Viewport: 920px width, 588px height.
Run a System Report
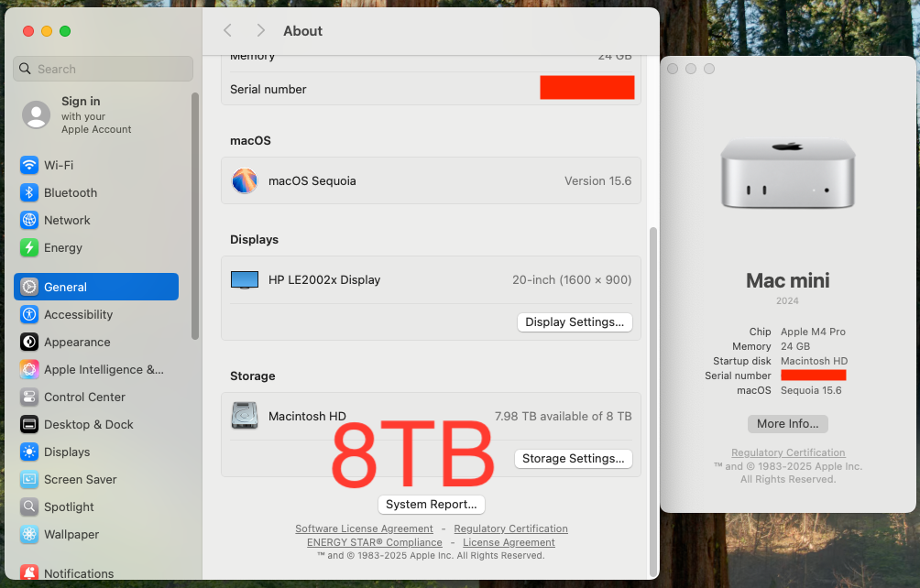coord(431,505)
